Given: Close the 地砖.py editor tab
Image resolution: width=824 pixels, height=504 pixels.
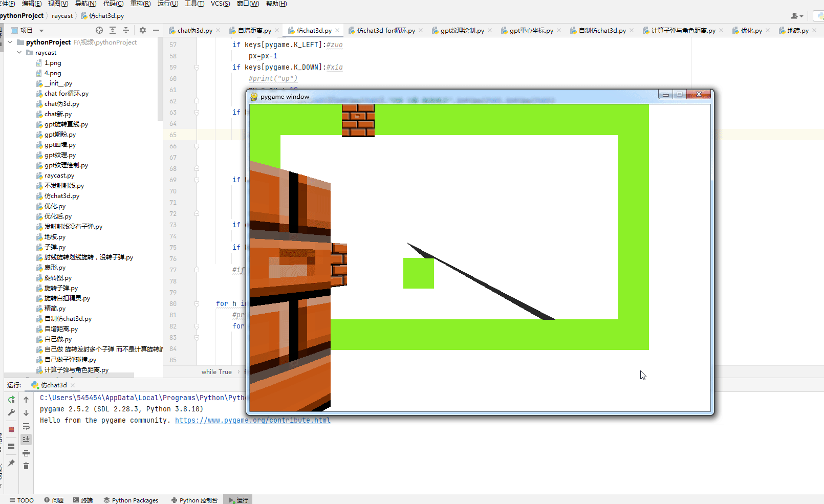Looking at the screenshot, I should point(814,30).
